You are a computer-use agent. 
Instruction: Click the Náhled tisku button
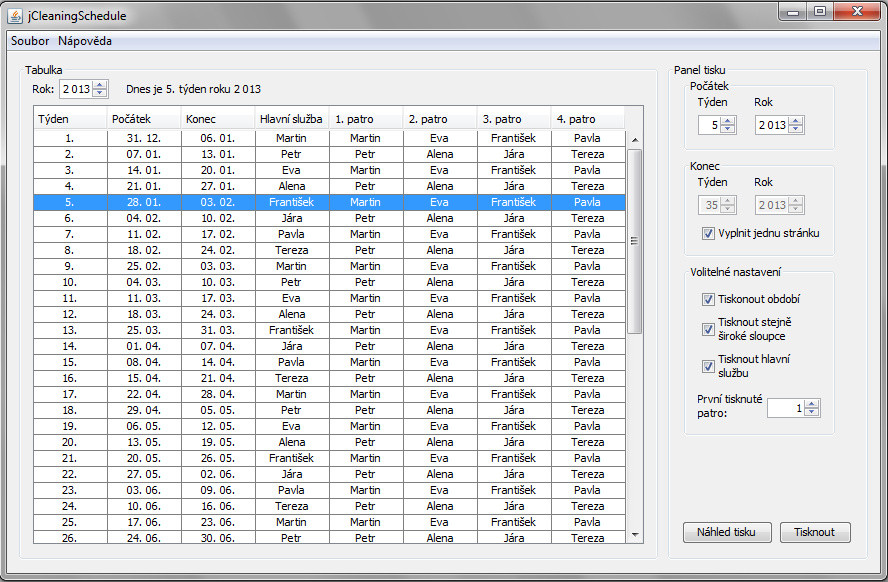727,532
